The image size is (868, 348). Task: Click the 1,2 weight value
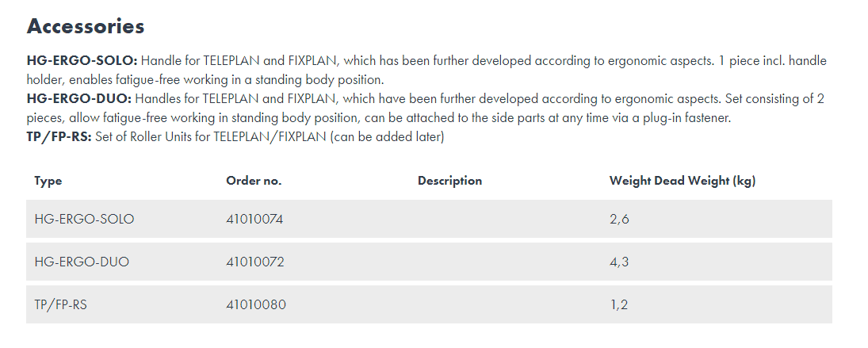618,304
